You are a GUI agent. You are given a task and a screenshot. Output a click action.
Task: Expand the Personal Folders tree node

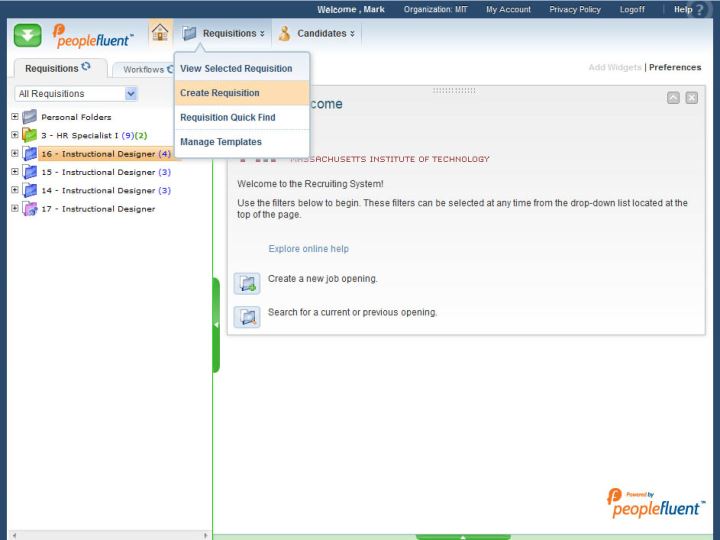coord(14,116)
